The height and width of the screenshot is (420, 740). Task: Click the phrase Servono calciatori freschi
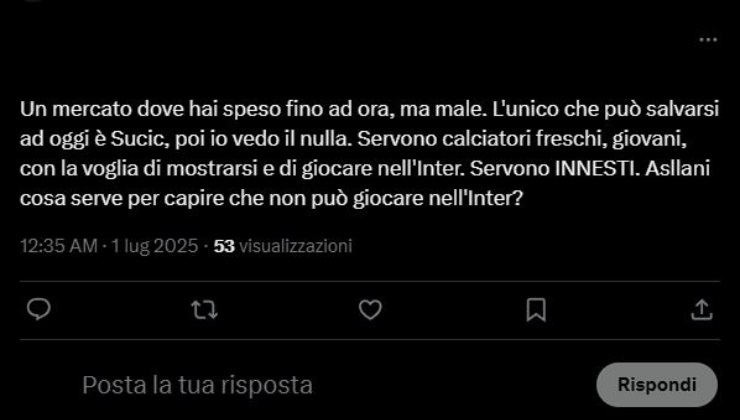coord(481,139)
